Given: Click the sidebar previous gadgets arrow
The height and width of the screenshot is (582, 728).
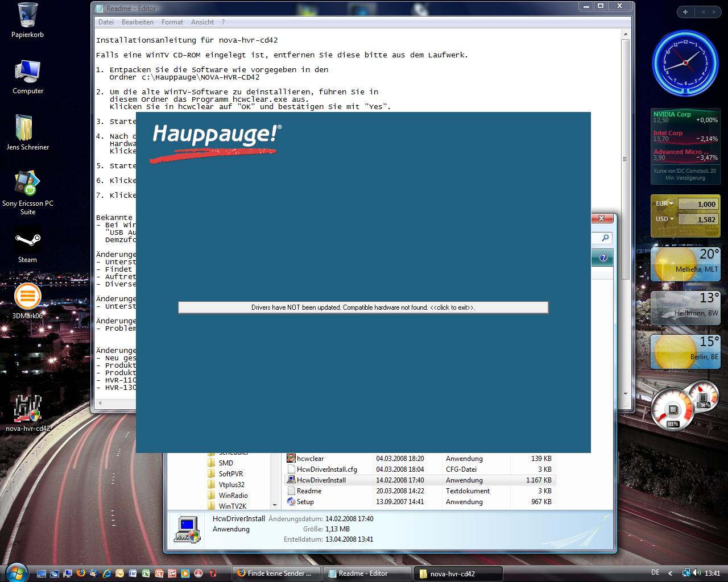Looking at the screenshot, I should click(x=702, y=12).
